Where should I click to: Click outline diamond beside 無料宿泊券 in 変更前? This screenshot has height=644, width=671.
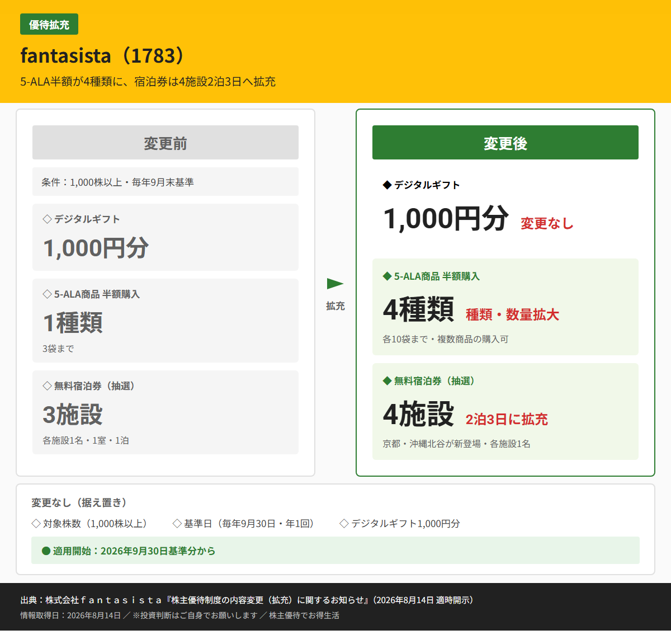coord(47,386)
